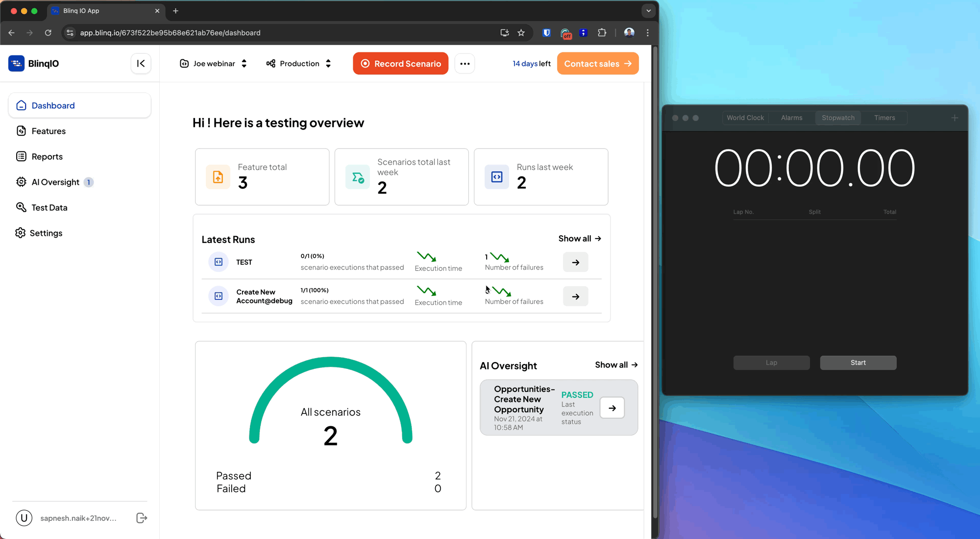This screenshot has width=980, height=539.
Task: Select the Reports sidebar icon
Action: pyautogui.click(x=21, y=157)
